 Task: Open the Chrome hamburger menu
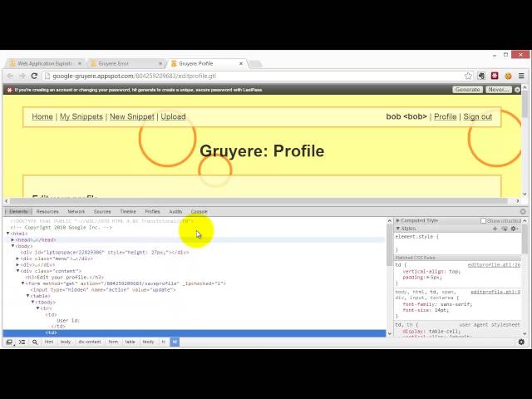521,76
